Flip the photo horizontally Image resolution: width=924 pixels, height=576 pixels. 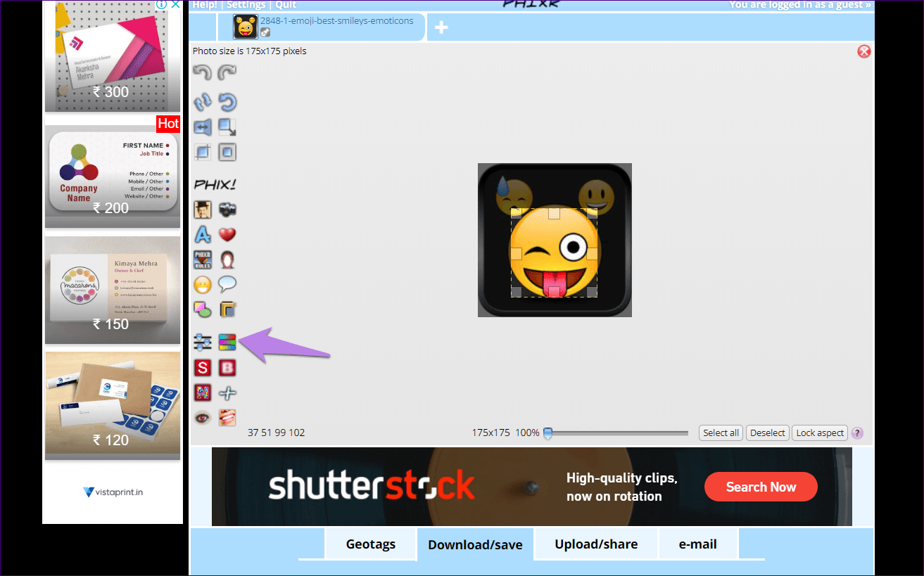point(203,127)
